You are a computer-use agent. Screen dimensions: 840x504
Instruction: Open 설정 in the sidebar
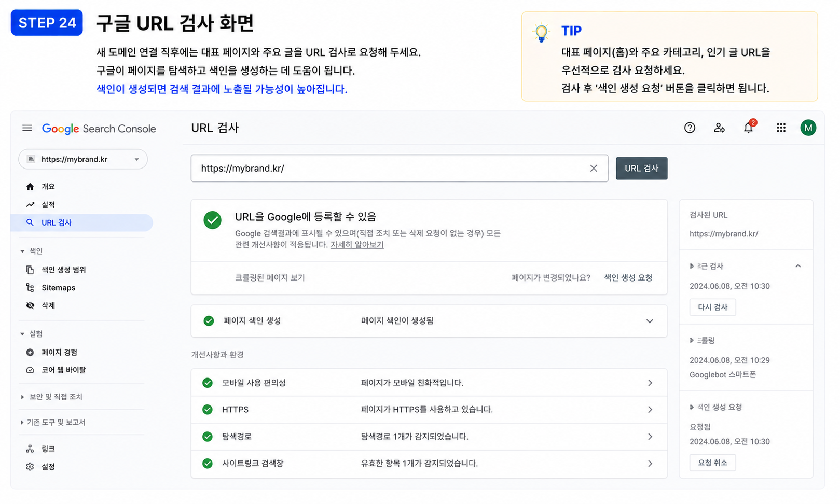48,467
